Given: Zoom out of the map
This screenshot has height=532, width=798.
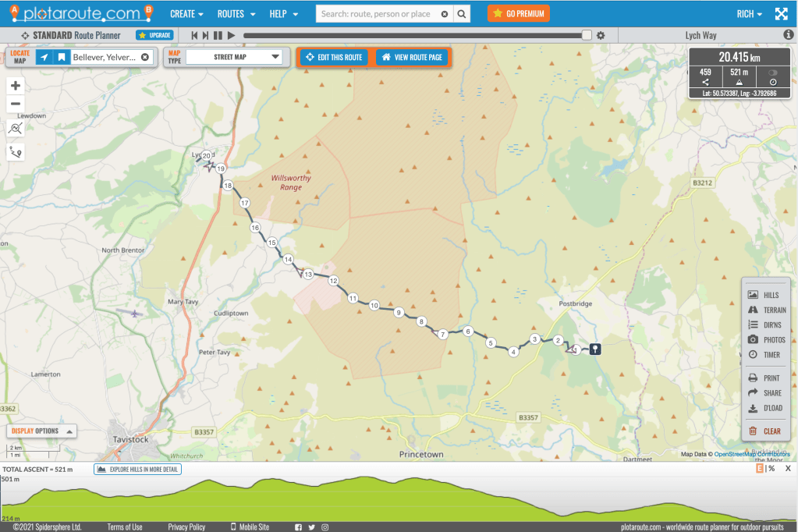Looking at the screenshot, I should click(16, 105).
